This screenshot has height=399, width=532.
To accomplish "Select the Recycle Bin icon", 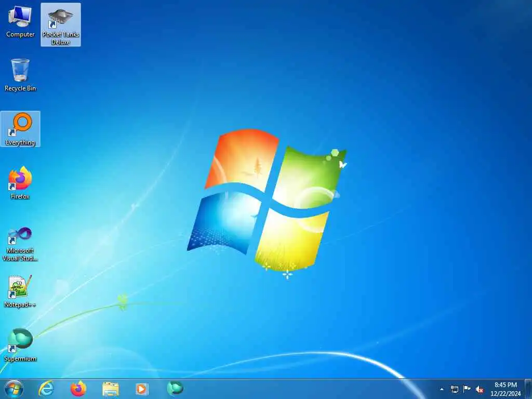I will click(20, 75).
